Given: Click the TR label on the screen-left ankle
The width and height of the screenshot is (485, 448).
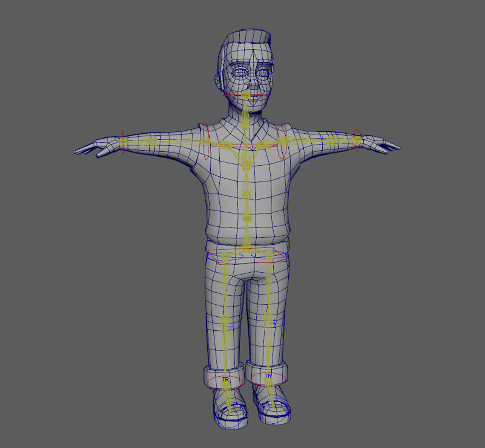Looking at the screenshot, I should (225, 379).
